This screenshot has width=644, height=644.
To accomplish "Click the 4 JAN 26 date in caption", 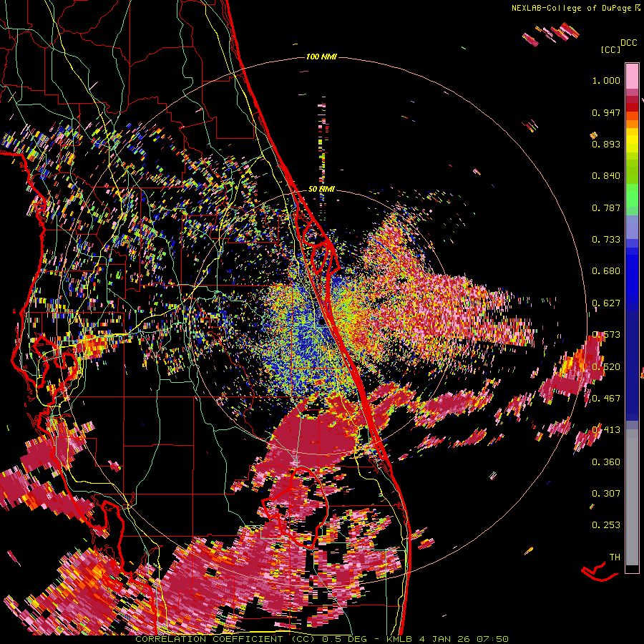I will click(446, 639).
